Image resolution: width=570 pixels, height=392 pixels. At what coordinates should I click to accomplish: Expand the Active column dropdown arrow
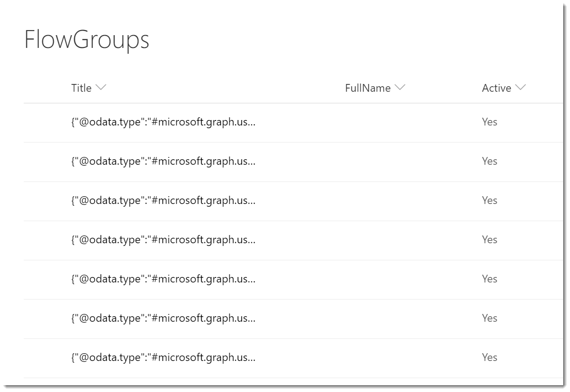pyautogui.click(x=520, y=88)
